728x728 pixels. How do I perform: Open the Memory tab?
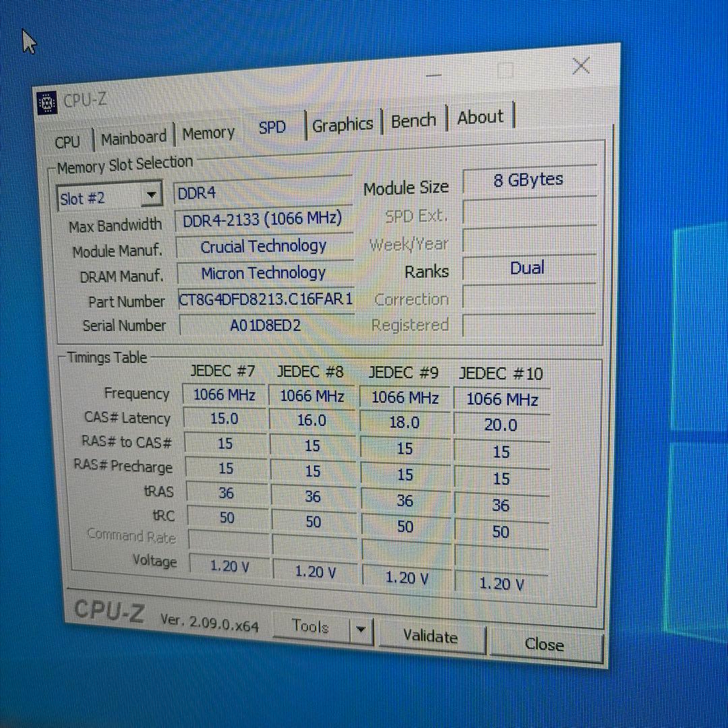pos(208,132)
